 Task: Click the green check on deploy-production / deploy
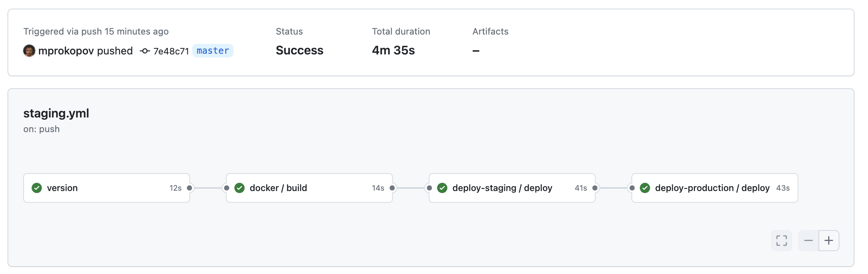(645, 188)
